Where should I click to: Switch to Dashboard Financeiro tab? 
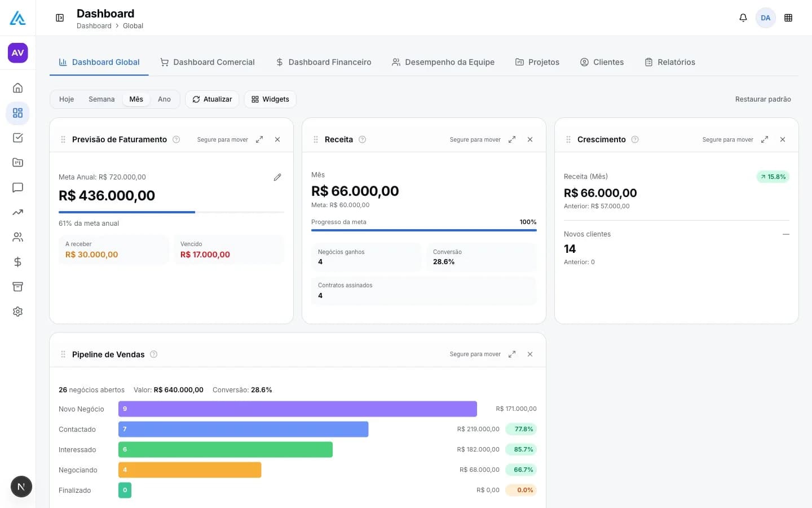pyautogui.click(x=324, y=62)
